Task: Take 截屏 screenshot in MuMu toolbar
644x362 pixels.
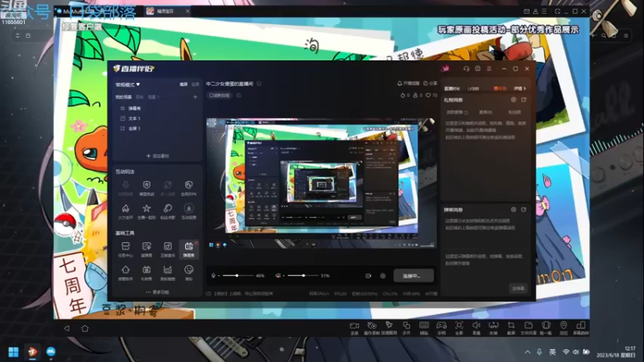Action: tap(511, 328)
